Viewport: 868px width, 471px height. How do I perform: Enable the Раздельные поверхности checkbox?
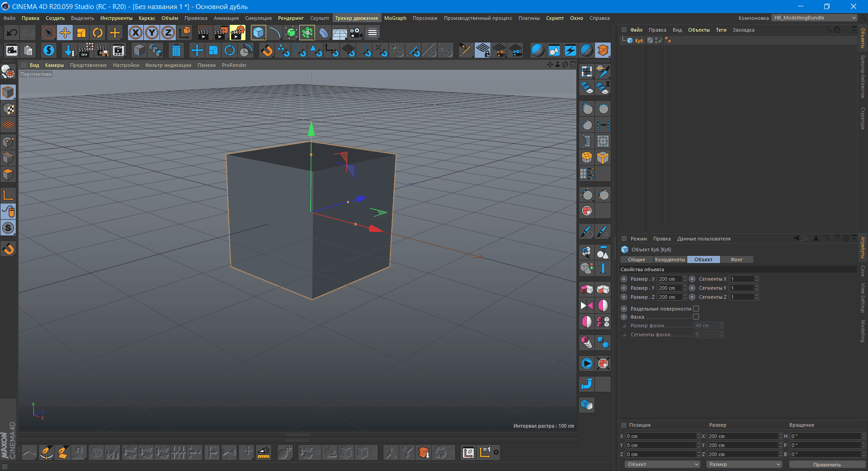click(x=696, y=309)
